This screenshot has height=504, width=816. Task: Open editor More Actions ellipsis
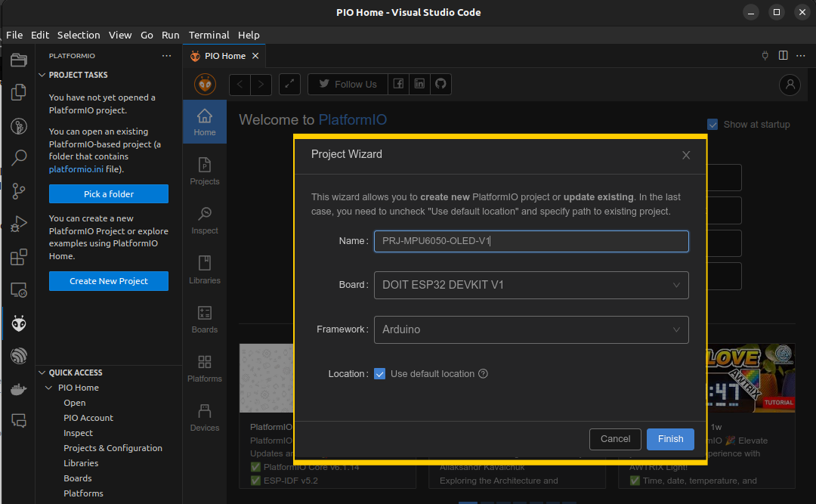pyautogui.click(x=801, y=56)
